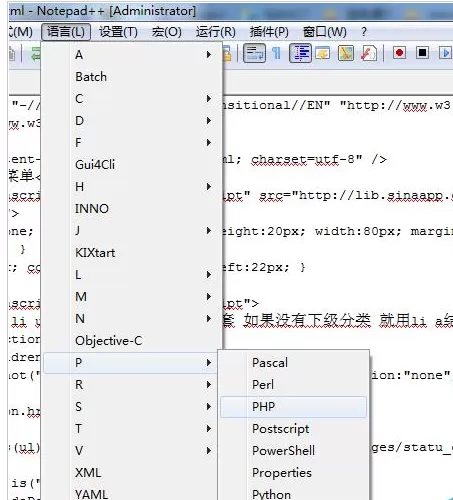
Task: Expand the R language submenu
Action: pos(131,384)
